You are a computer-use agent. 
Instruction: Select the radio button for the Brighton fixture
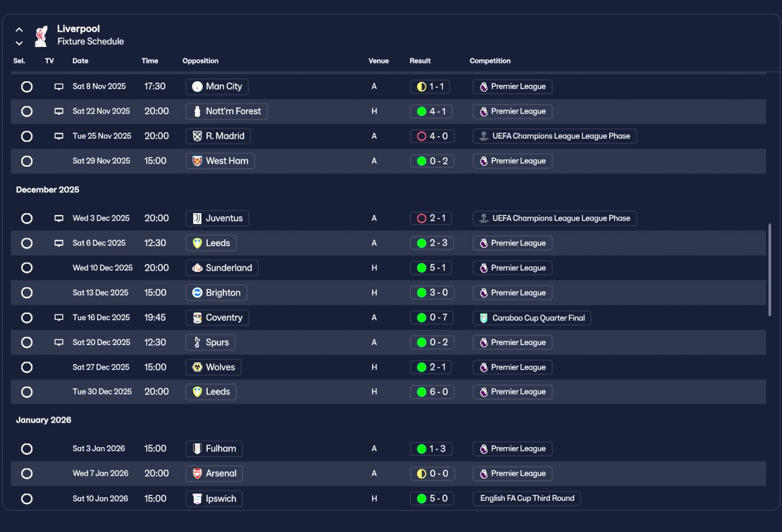click(x=27, y=293)
